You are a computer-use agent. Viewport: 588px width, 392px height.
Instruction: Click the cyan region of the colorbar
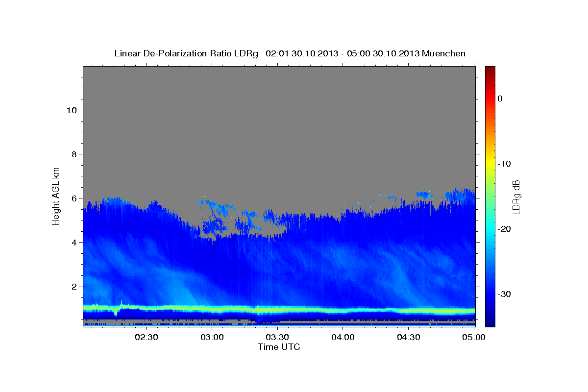pos(490,228)
